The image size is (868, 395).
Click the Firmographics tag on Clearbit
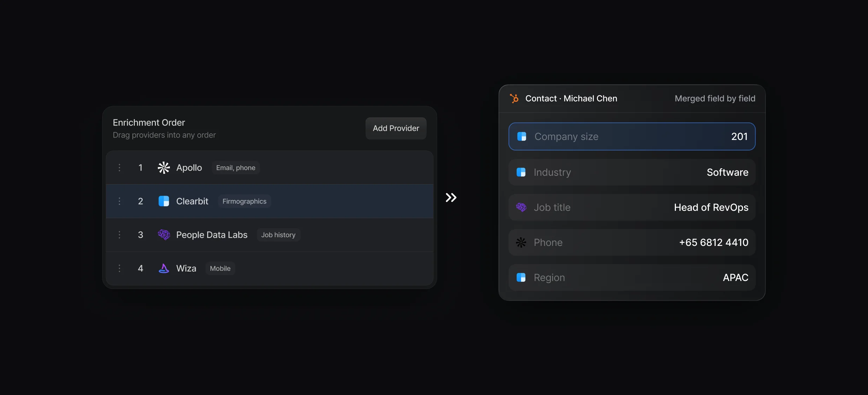coord(244,201)
